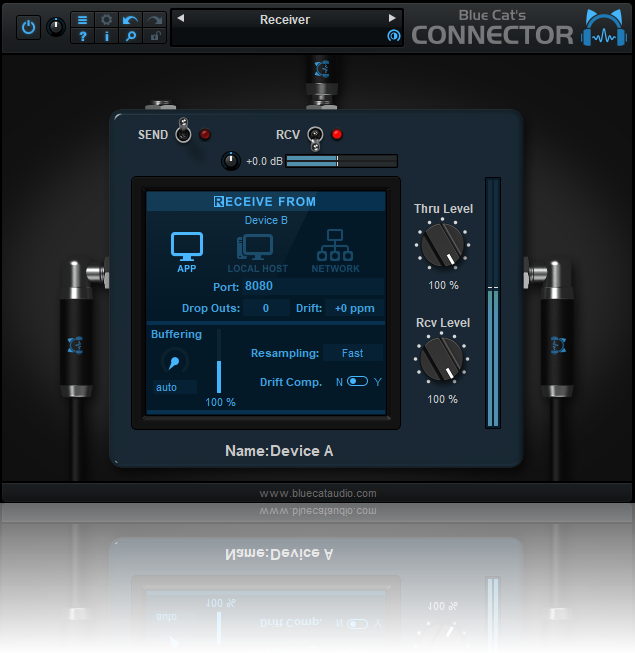Flip the SEND toggle switch
Screen dimensions: 635x653
[183, 130]
